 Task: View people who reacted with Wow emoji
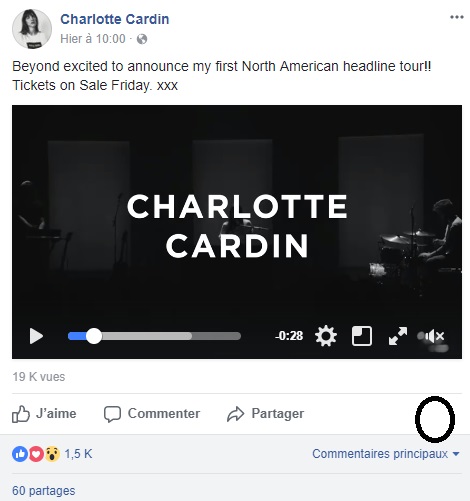(52, 454)
